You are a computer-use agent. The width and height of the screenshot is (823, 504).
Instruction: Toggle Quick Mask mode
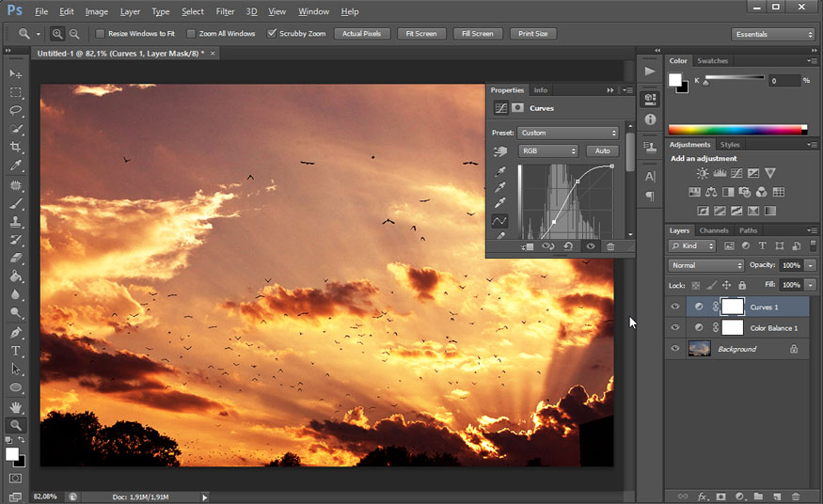[16, 479]
